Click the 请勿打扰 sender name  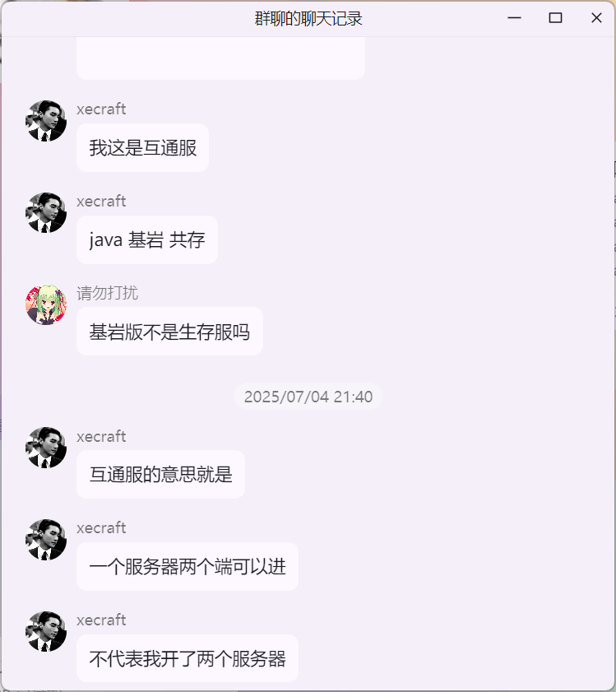pyautogui.click(x=107, y=293)
